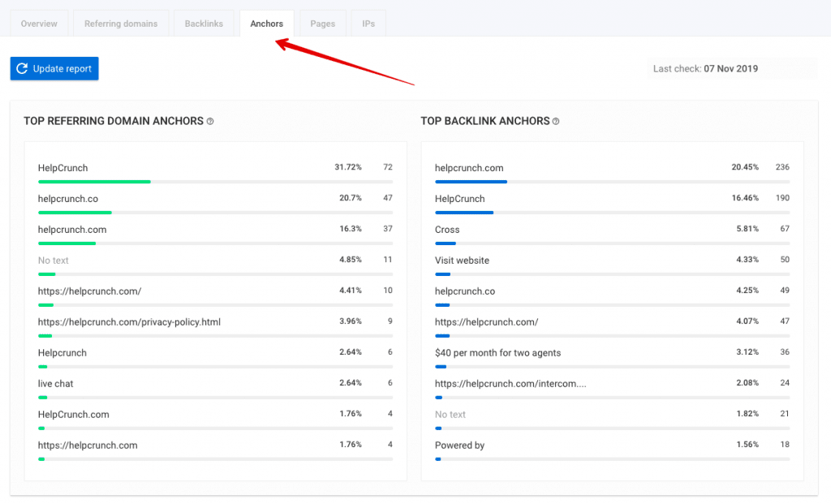Click the Visit website anchor

pos(462,261)
